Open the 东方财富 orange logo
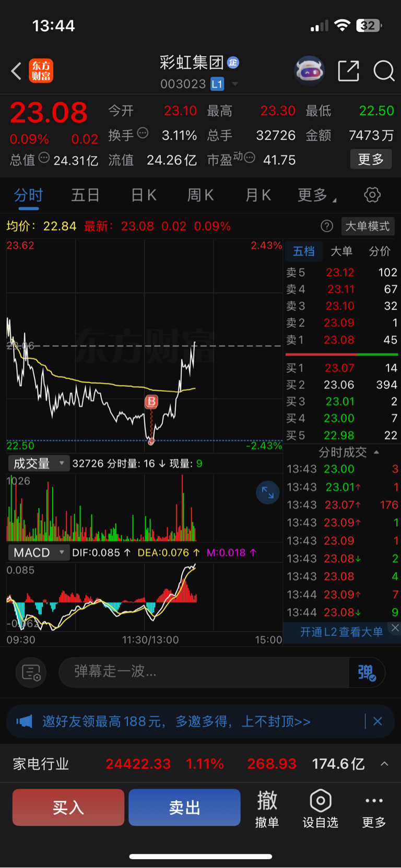This screenshot has width=401, height=868. coord(41,71)
